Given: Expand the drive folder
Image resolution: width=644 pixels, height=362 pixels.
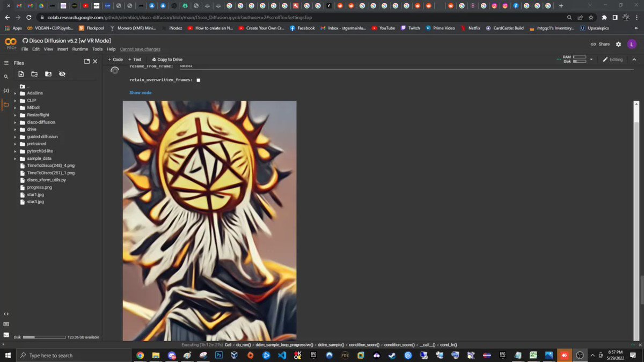Looking at the screenshot, I should (15, 129).
